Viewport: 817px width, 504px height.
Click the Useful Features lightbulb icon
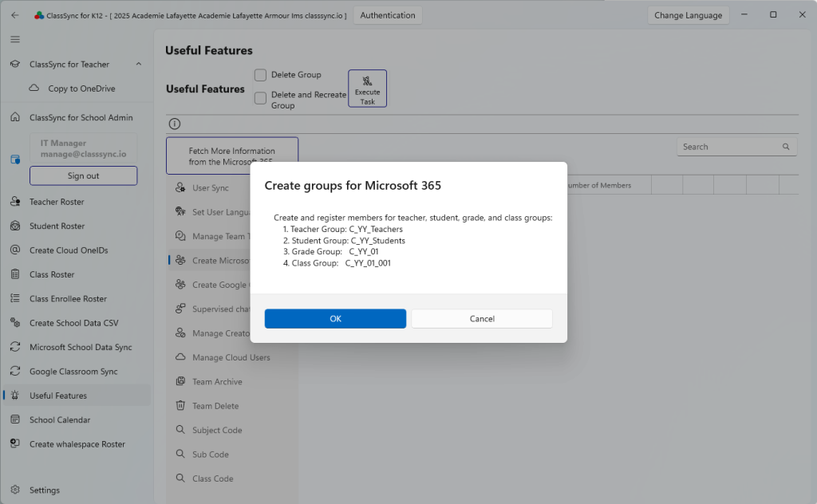[15, 396]
